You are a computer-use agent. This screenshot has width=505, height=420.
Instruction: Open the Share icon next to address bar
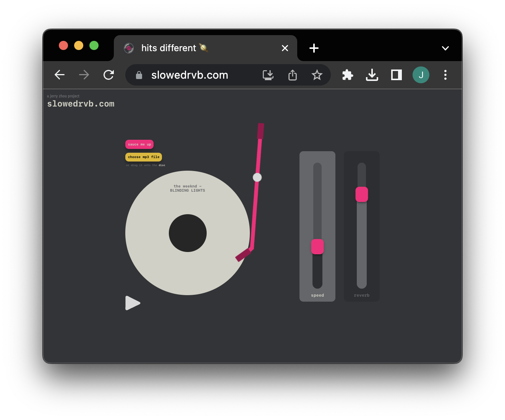(292, 75)
